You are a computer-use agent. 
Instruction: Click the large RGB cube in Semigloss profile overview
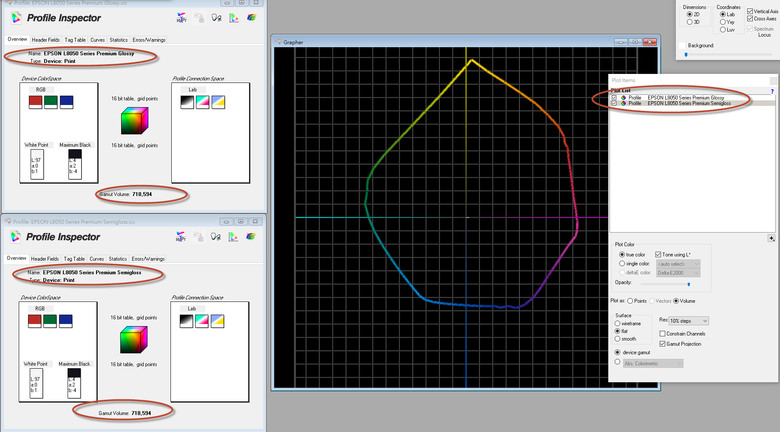[x=134, y=339]
